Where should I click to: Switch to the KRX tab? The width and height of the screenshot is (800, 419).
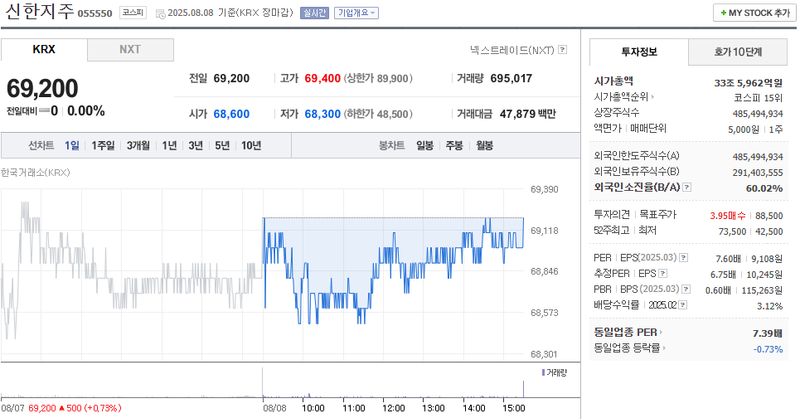44,50
